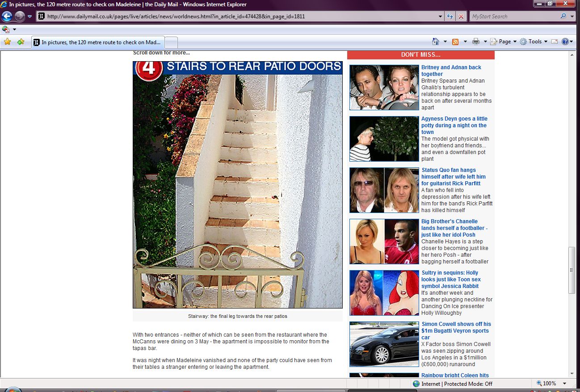Click the Print icon
580x392 pixels.
[x=476, y=42]
